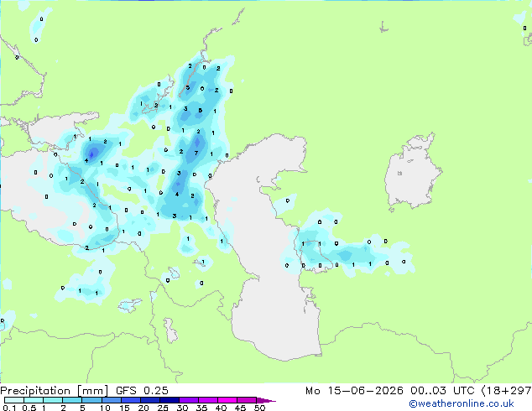Select the purple arrow tip ending the legend
The height and width of the screenshot is (411, 532).
[266, 400]
